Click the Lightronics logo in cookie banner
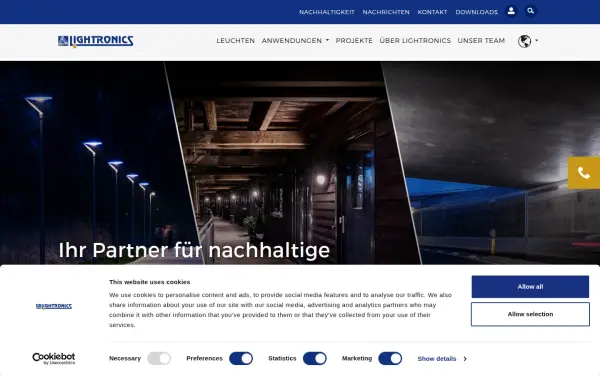Image resolution: width=600 pixels, height=375 pixels. [x=54, y=306]
